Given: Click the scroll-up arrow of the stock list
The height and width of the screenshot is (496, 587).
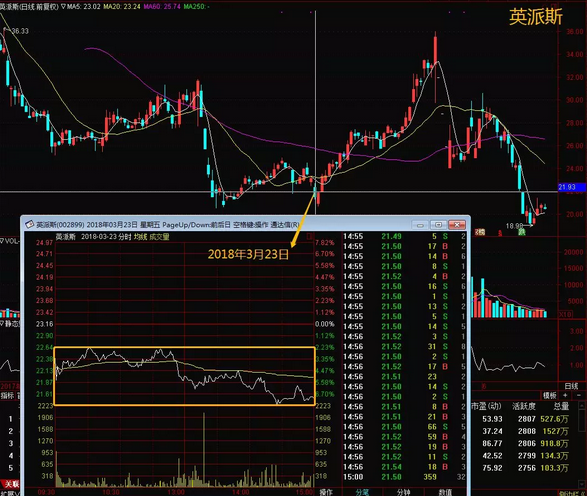Looking at the screenshot, I should click(x=582, y=405).
